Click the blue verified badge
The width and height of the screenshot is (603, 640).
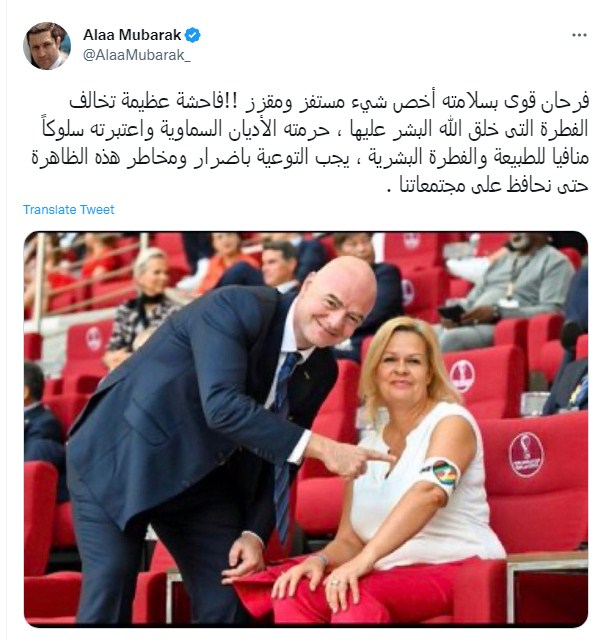(x=193, y=35)
